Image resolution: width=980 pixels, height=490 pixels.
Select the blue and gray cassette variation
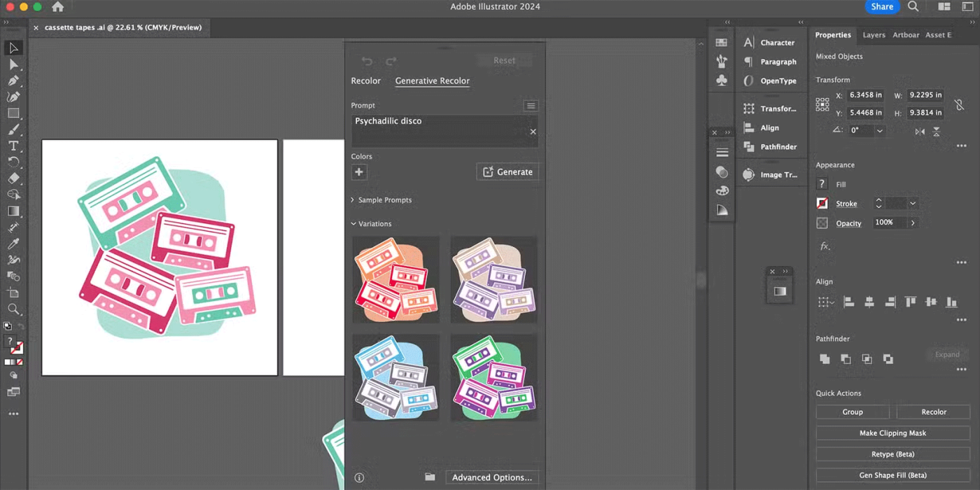(396, 378)
